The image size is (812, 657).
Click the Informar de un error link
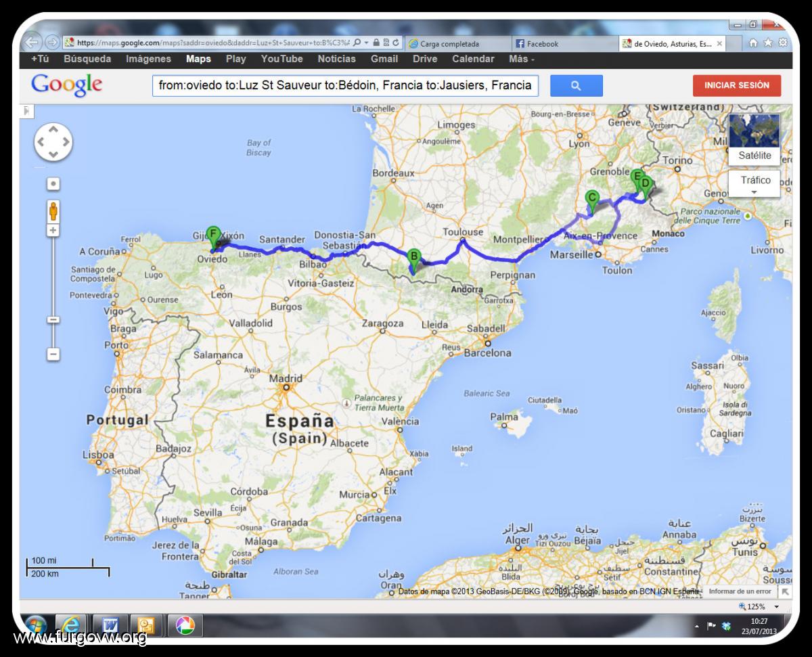click(740, 591)
